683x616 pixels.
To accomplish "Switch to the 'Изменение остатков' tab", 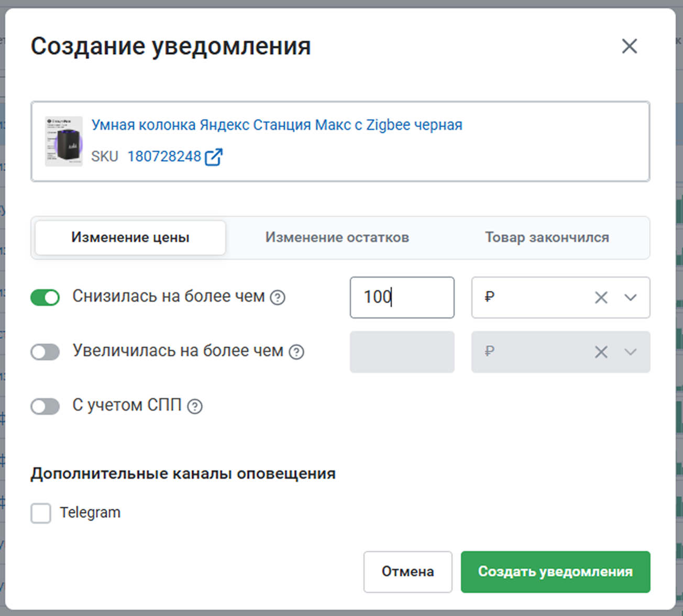I will pyautogui.click(x=337, y=237).
